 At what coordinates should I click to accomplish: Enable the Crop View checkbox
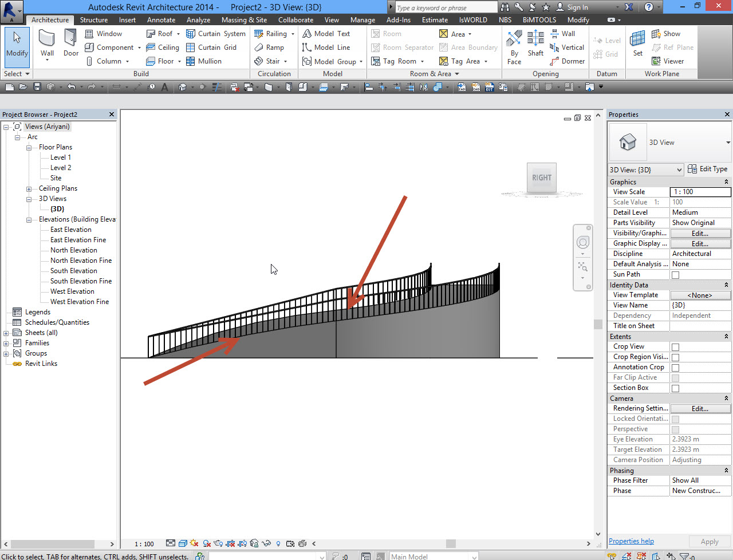pos(675,346)
